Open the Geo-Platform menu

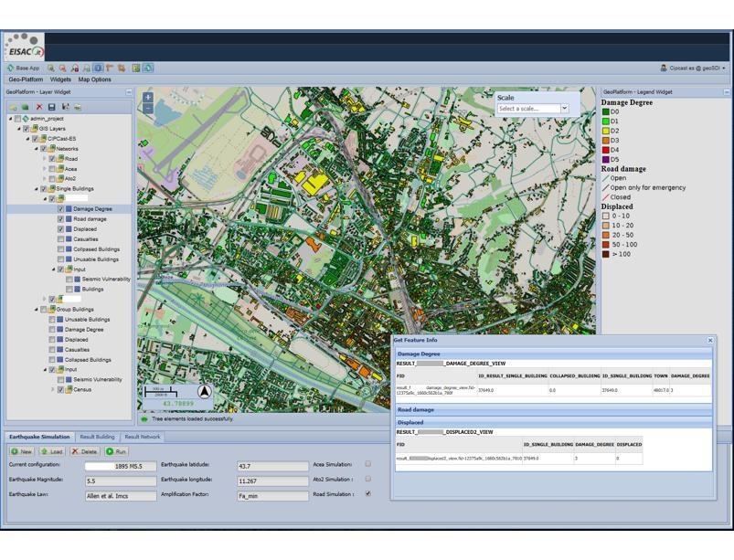click(x=26, y=80)
